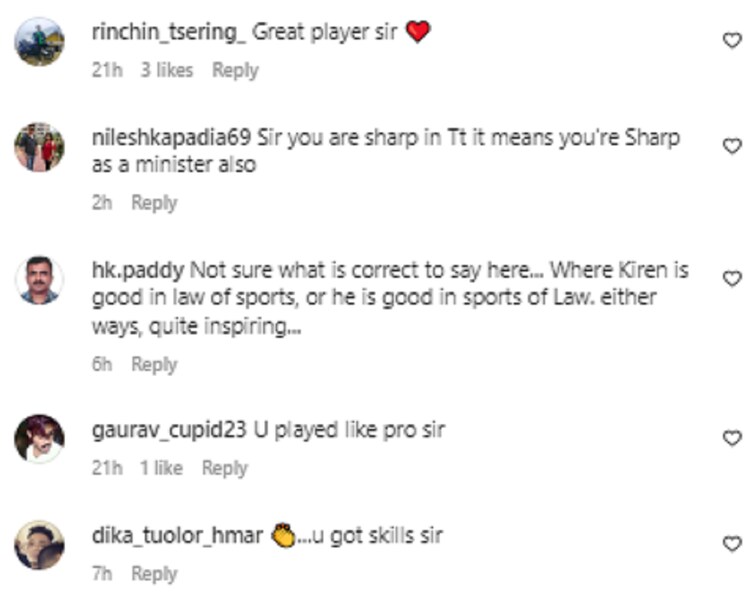Visit the dika_tuolor_hmar username link

click(178, 536)
